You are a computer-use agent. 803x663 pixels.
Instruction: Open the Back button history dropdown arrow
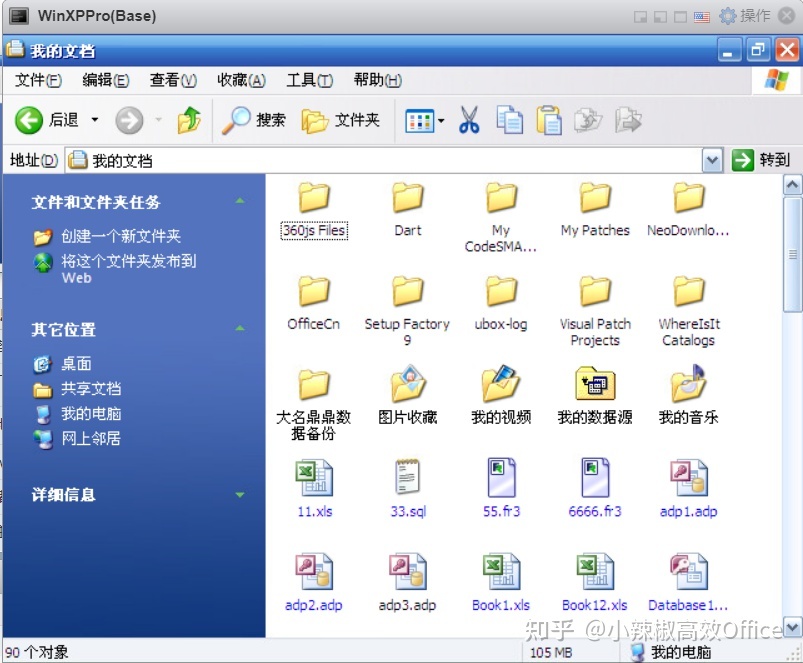pyautogui.click(x=95, y=120)
